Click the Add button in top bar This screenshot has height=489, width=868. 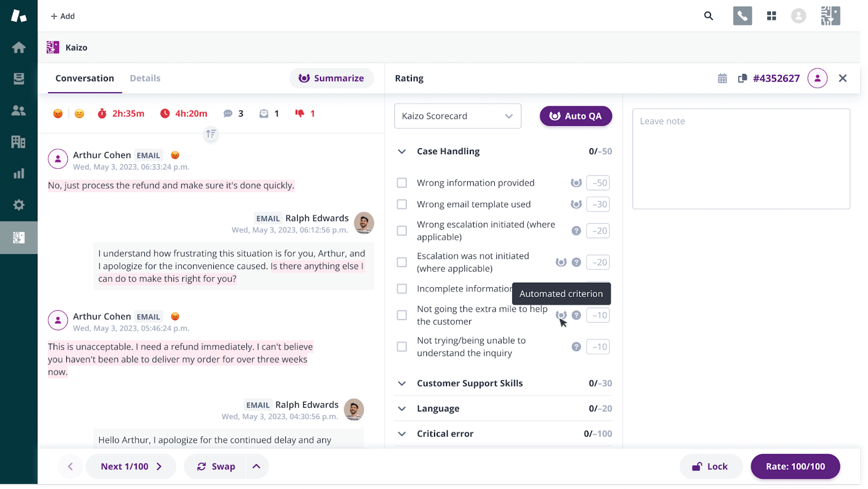tap(62, 16)
